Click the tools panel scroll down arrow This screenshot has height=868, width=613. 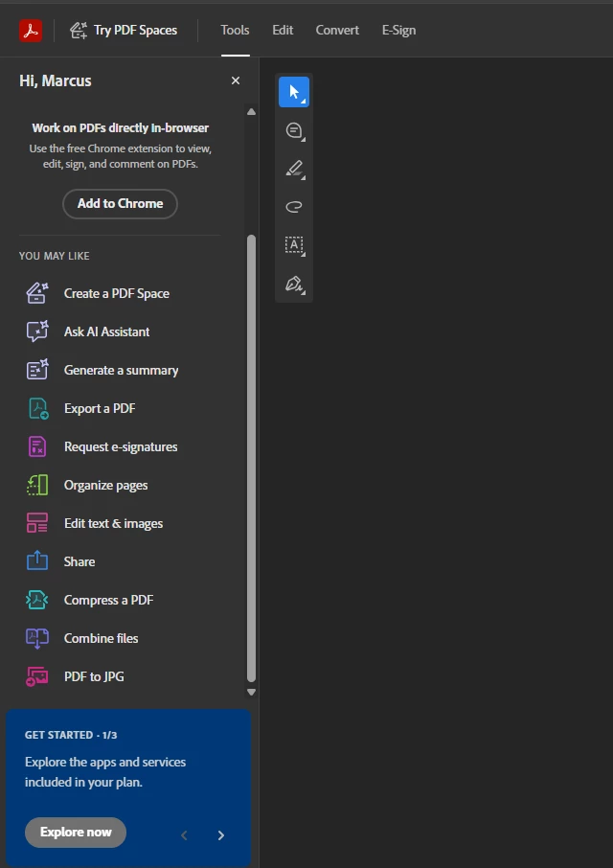pyautogui.click(x=251, y=692)
